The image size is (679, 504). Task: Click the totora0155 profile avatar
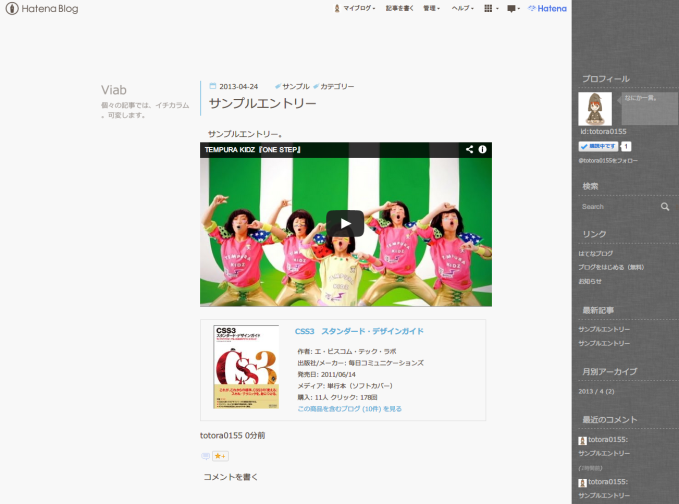(x=595, y=109)
